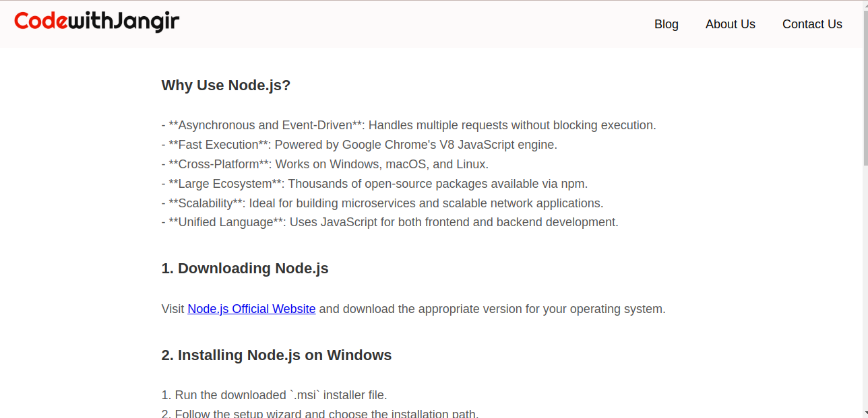Viewport: 868px width, 418px height.
Task: Click the Unified Language bullet line
Action: 390,222
